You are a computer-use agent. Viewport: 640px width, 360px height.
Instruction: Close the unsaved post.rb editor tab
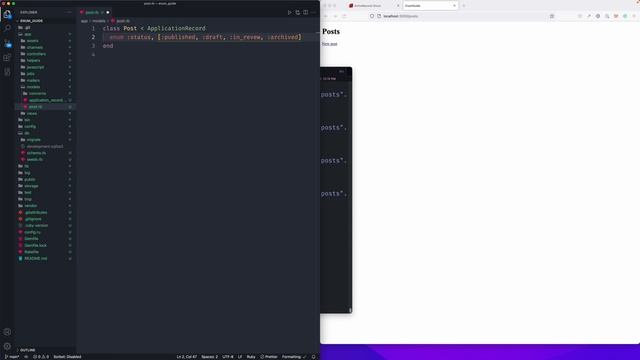[108, 12]
